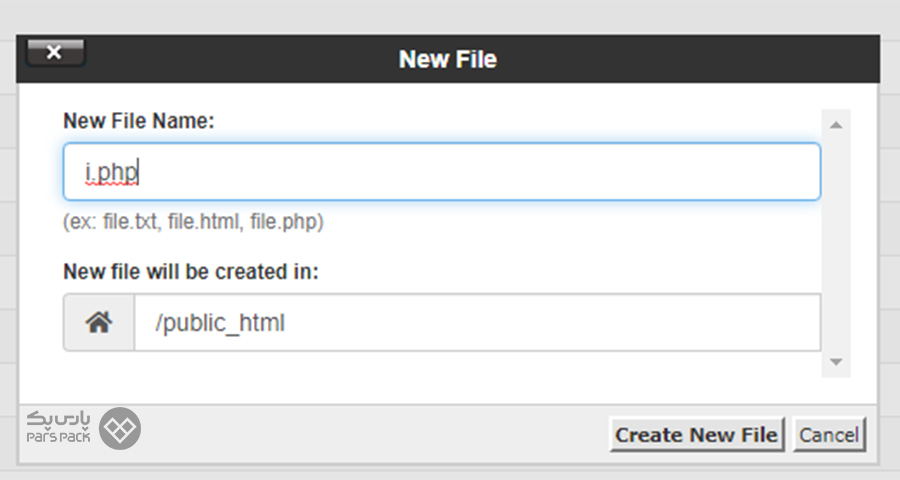Focus the New File Name input
The height and width of the screenshot is (480, 900).
(441, 172)
